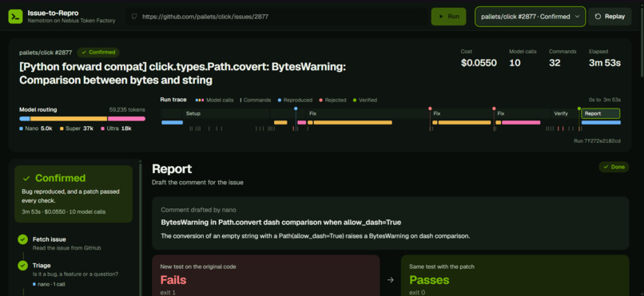Click the Fails result card

click(x=266, y=275)
